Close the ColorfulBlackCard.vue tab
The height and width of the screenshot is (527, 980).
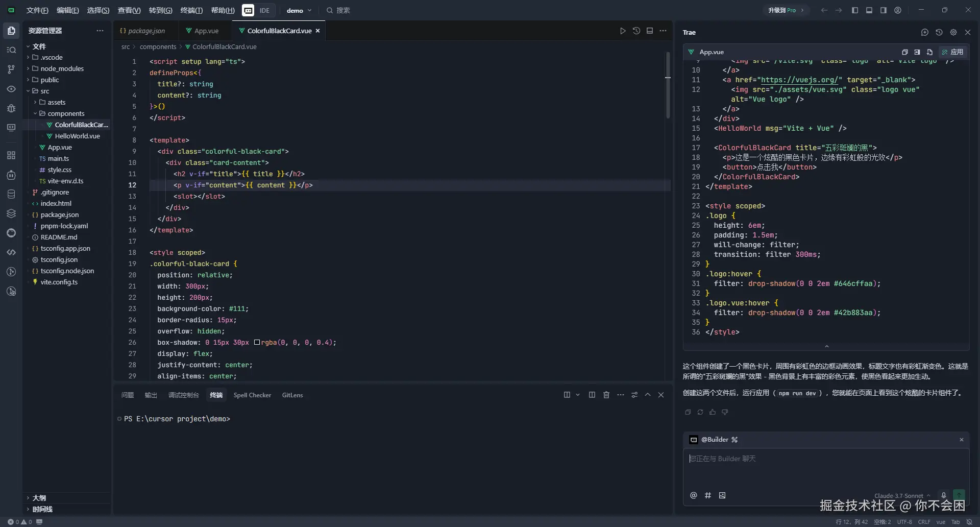(317, 31)
